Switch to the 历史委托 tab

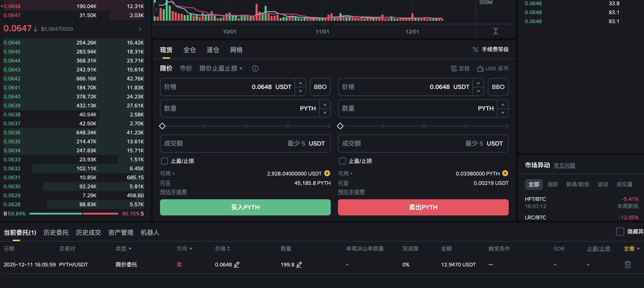pyautogui.click(x=56, y=233)
